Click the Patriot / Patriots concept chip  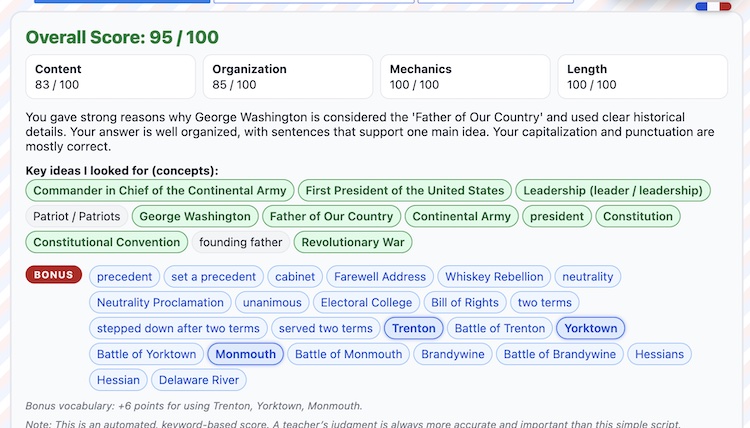pyautogui.click(x=76, y=216)
